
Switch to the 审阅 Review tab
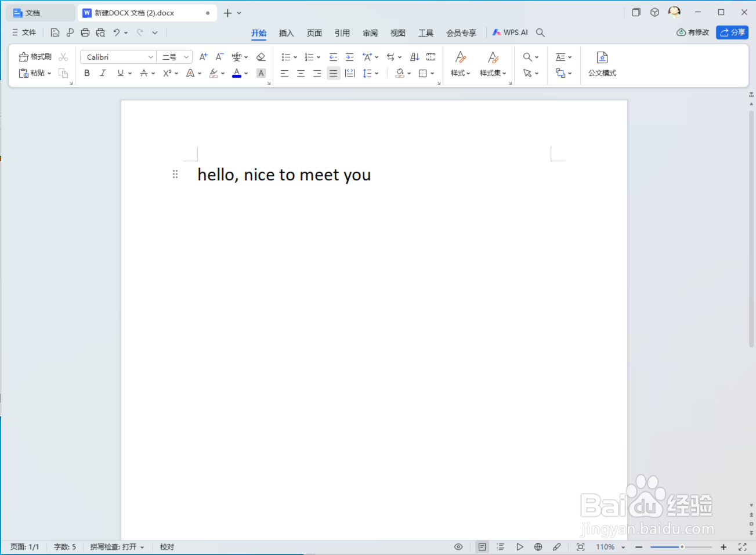tap(370, 33)
